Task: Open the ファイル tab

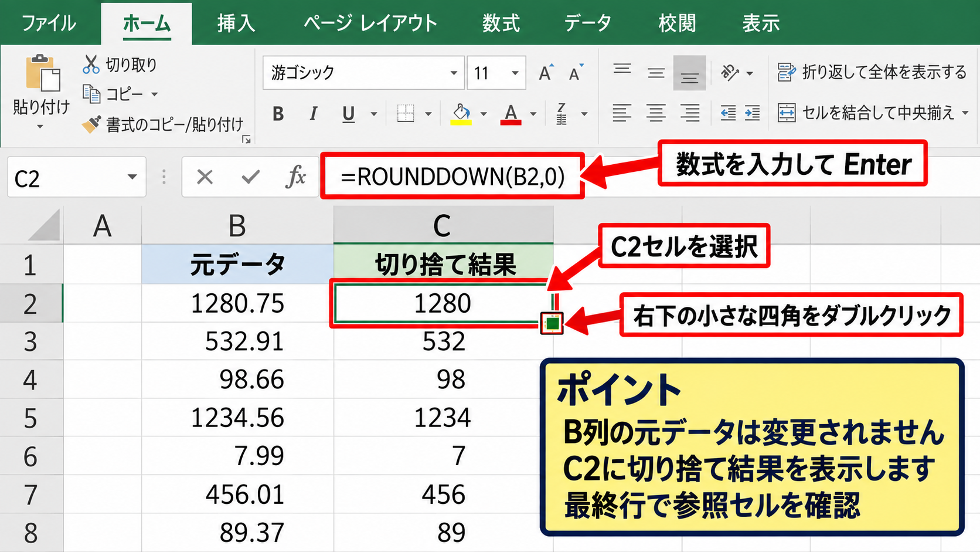Action: pos(49,23)
